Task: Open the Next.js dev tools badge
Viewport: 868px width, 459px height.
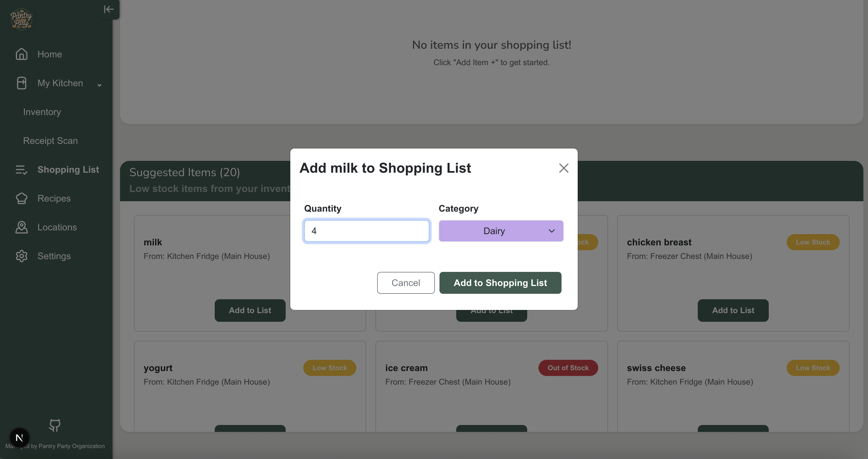Action: (x=20, y=438)
